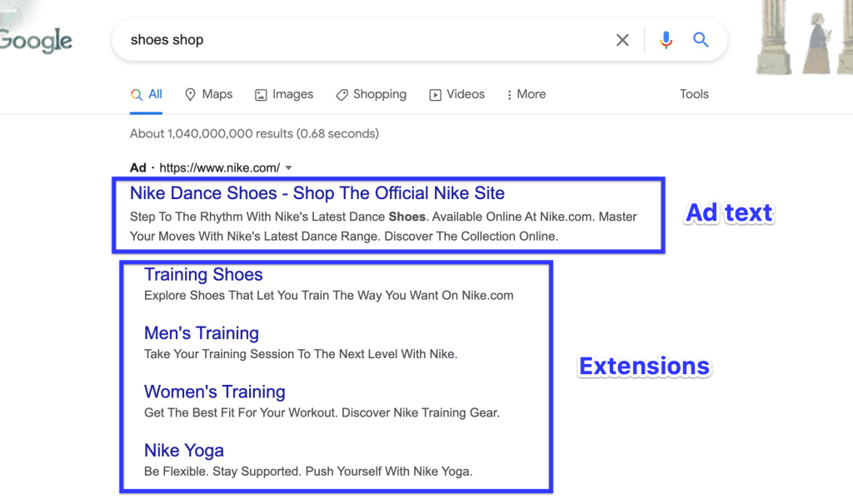Switch to the All results tab
This screenshot has height=504, width=853.
[147, 94]
